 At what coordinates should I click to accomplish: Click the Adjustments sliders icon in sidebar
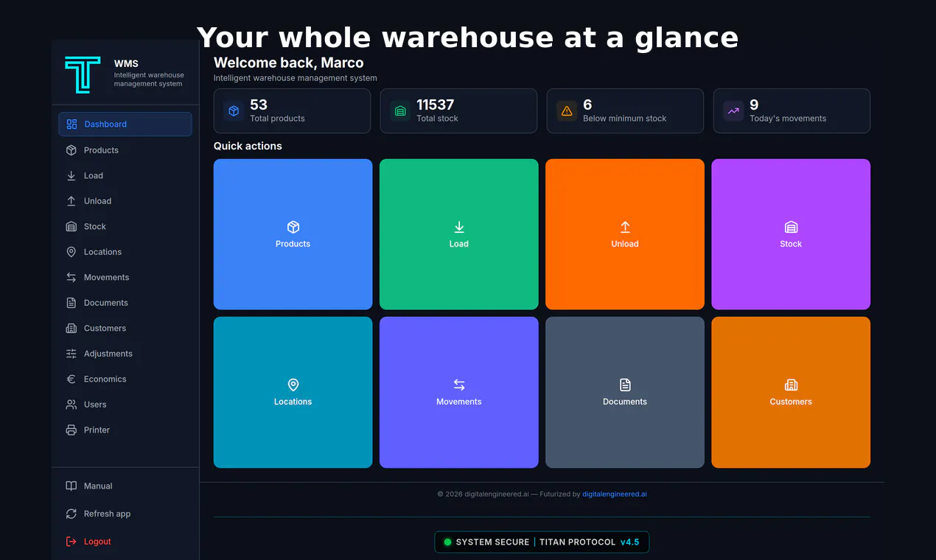click(71, 354)
